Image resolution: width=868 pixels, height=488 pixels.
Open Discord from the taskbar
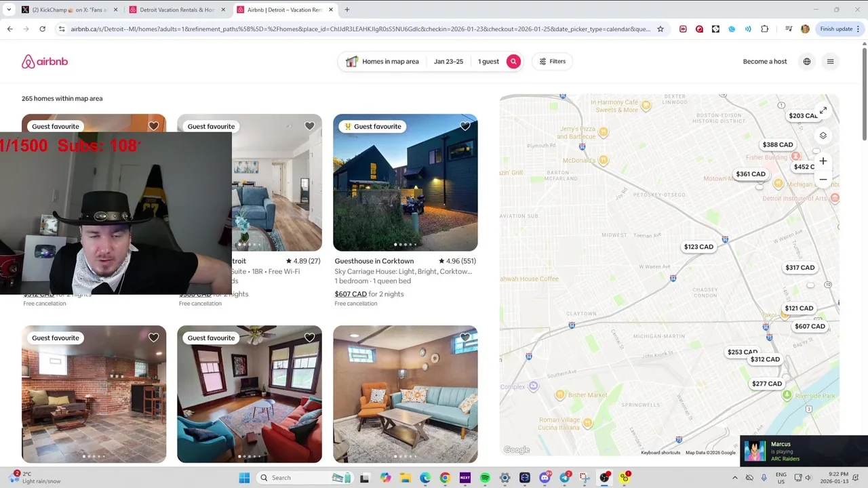point(545,478)
